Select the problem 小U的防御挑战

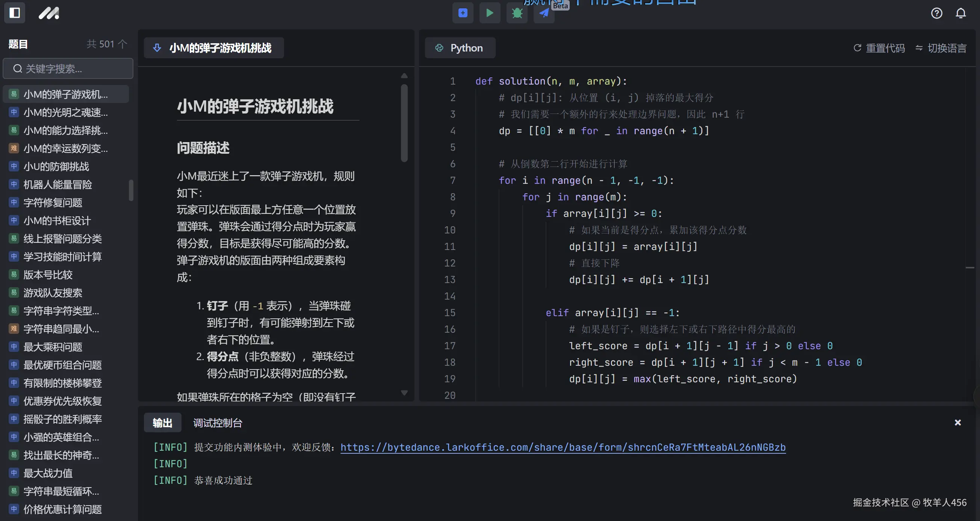(x=56, y=166)
